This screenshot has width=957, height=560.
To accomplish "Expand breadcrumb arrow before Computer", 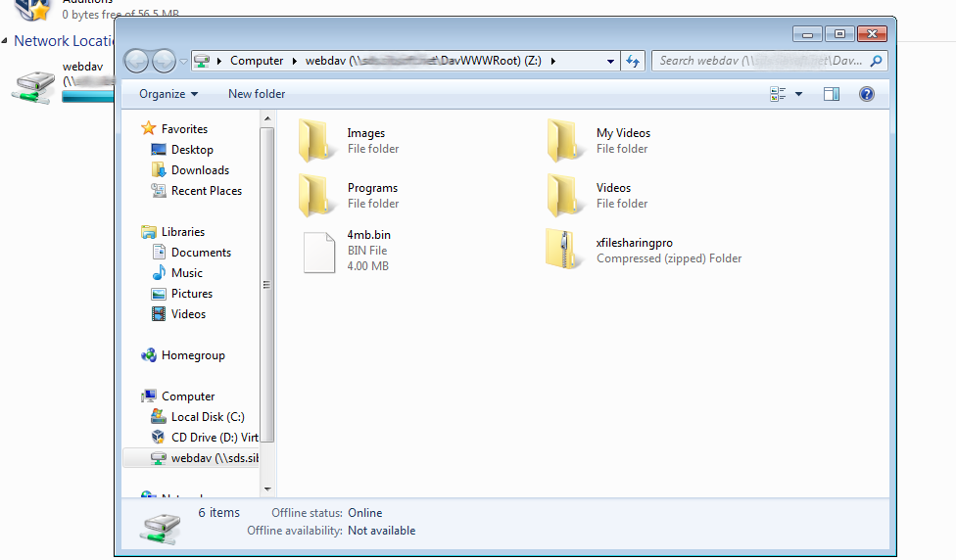I will point(219,61).
